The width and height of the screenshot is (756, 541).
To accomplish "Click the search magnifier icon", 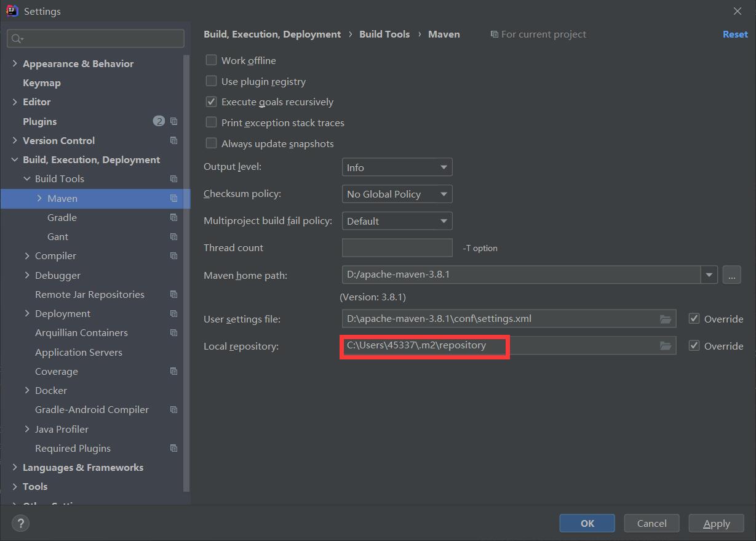I will point(17,38).
